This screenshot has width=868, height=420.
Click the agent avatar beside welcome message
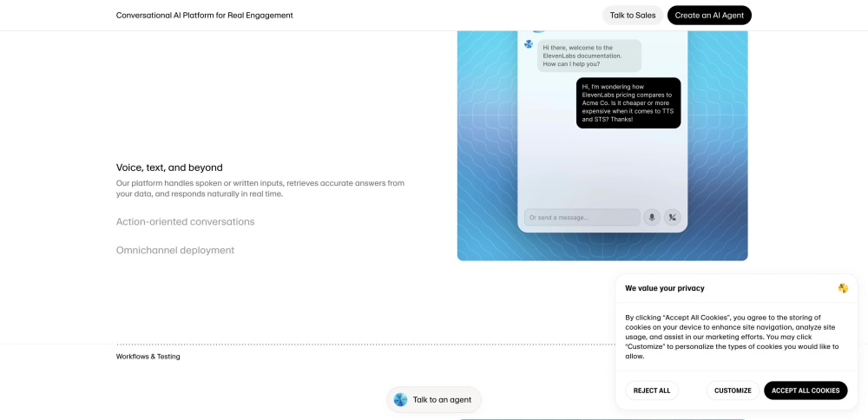(x=529, y=44)
